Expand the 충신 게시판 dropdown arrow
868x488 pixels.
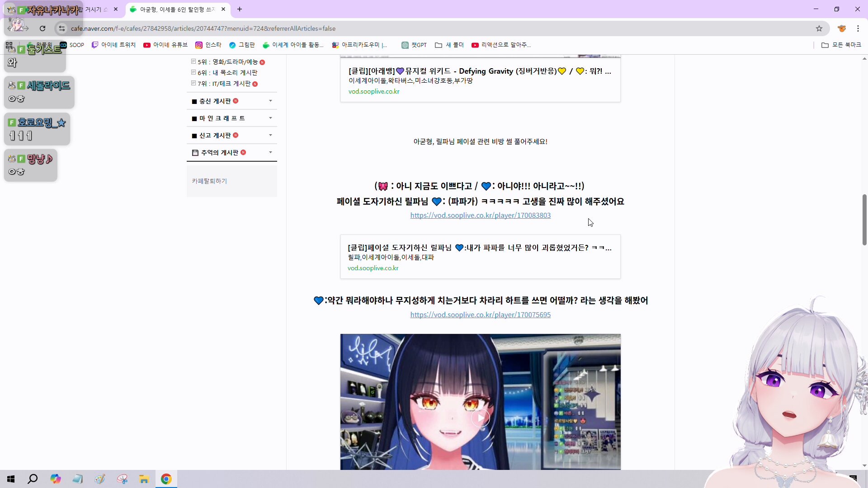coord(270,101)
